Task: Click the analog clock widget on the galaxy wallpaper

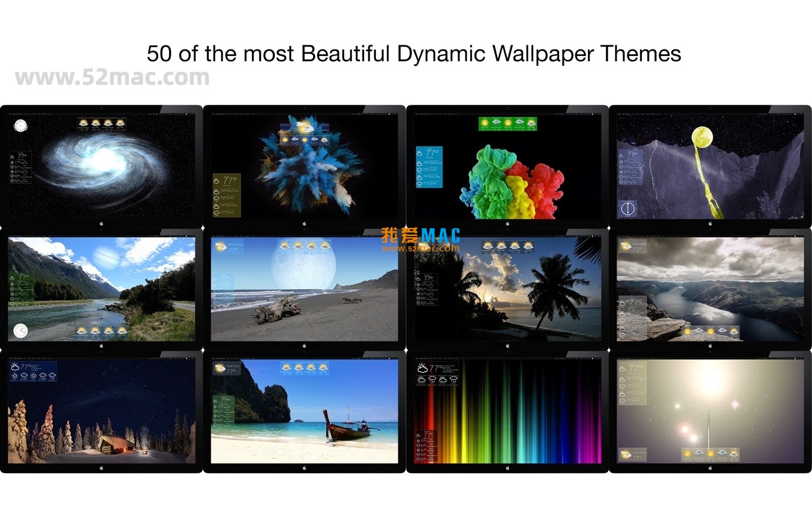Action: click(x=20, y=125)
